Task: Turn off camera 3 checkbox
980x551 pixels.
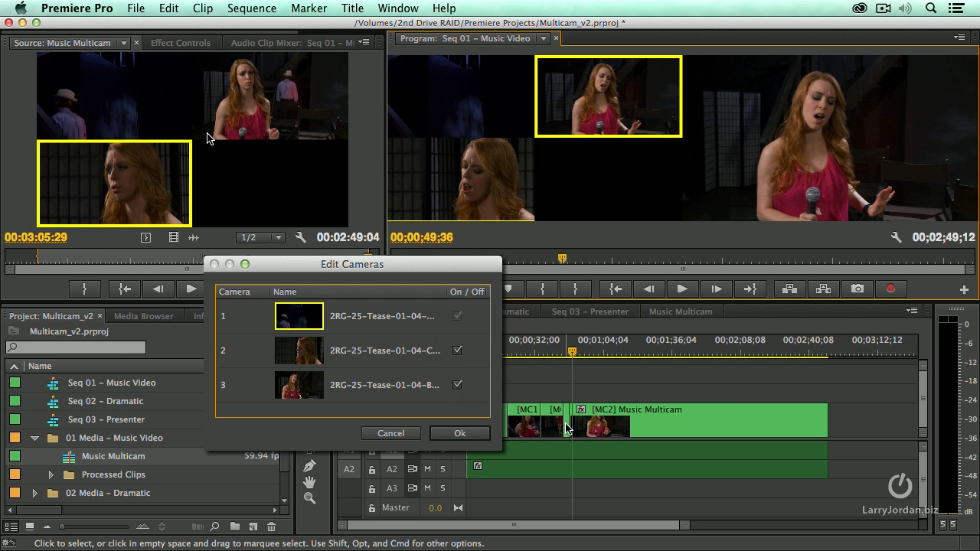Action: click(457, 385)
